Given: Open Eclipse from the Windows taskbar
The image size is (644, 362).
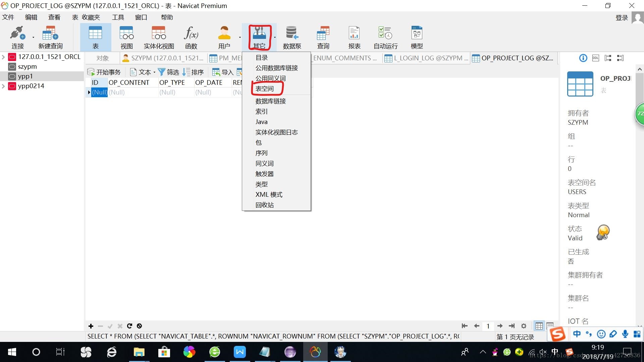Looking at the screenshot, I should tap(290, 352).
